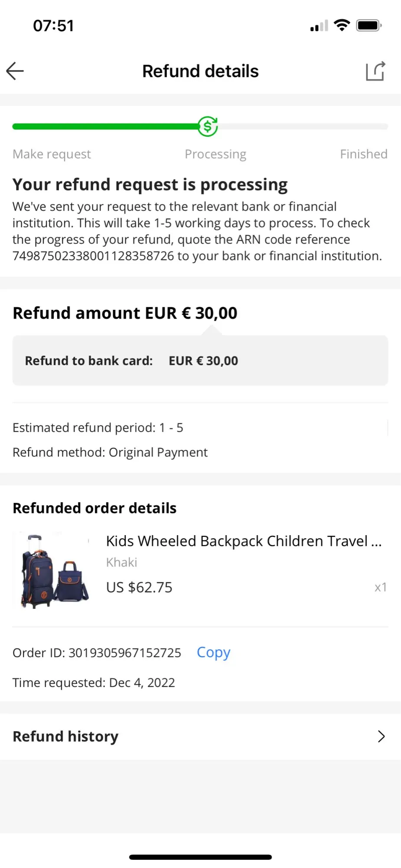Open the wheeled backpack product thumbnail
Viewport: 401px width, 868px height.
click(52, 570)
